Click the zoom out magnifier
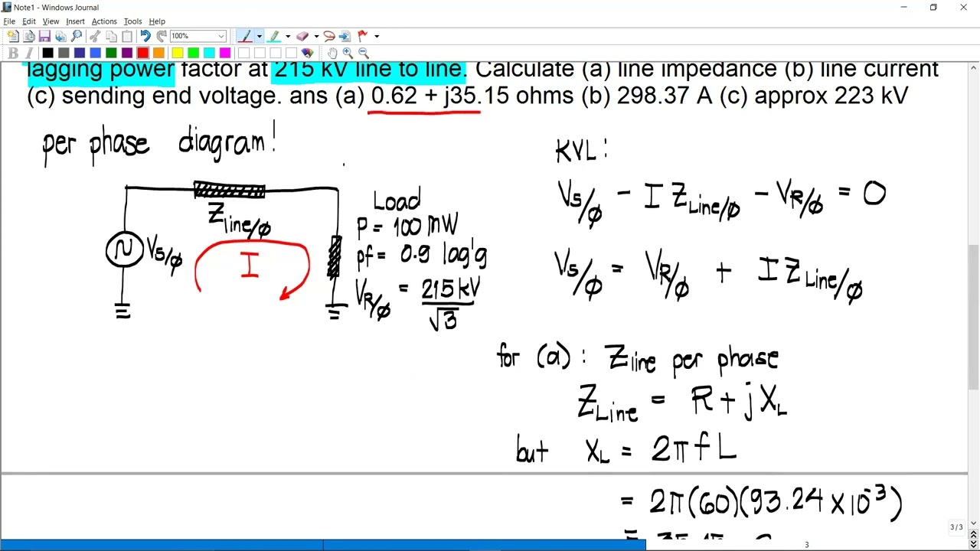The height and width of the screenshot is (551, 980). click(364, 53)
